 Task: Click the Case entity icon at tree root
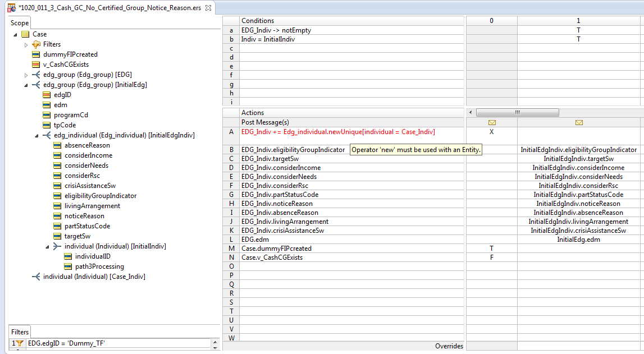click(x=25, y=34)
